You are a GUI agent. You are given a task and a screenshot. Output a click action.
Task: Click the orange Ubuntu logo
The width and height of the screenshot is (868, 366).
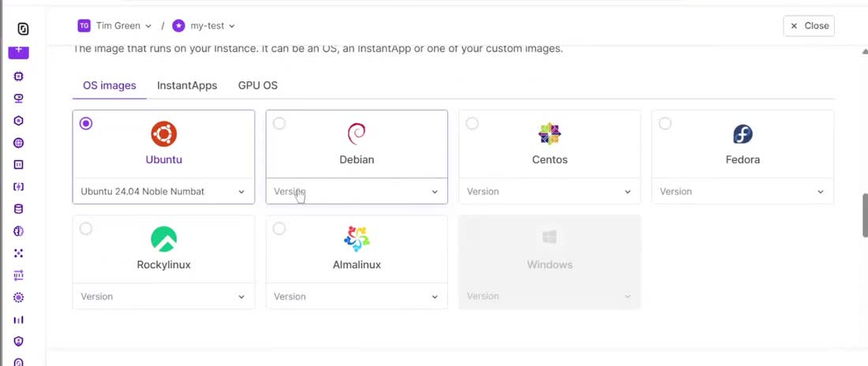tap(164, 134)
